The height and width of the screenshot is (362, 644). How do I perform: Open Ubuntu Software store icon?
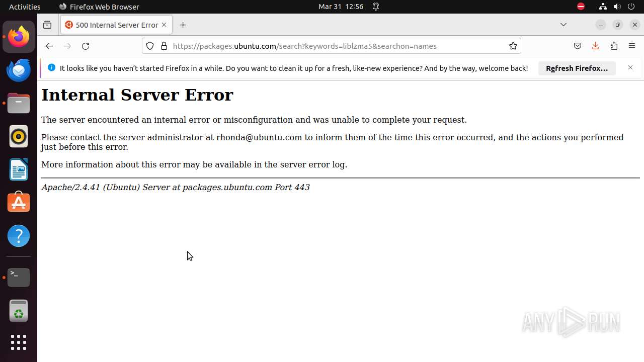pos(19,203)
